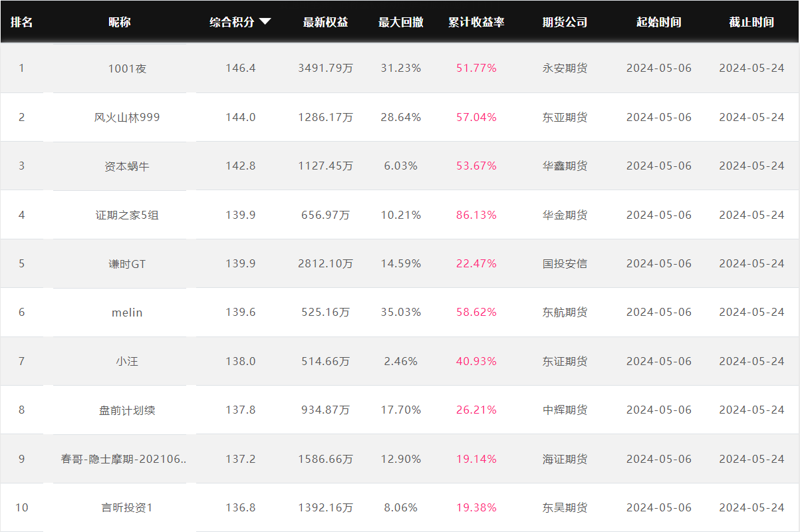
Task: Select score 136.8
Action: click(241, 507)
